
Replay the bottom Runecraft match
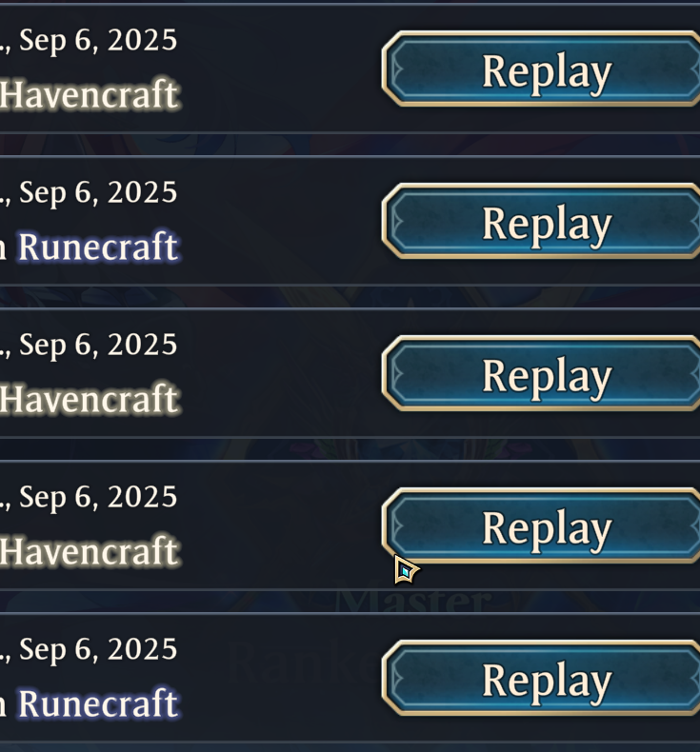(541, 678)
